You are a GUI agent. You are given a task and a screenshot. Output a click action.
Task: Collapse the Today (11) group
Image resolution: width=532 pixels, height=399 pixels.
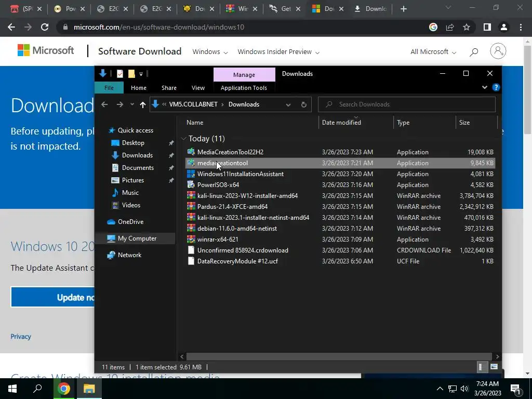[x=183, y=138]
